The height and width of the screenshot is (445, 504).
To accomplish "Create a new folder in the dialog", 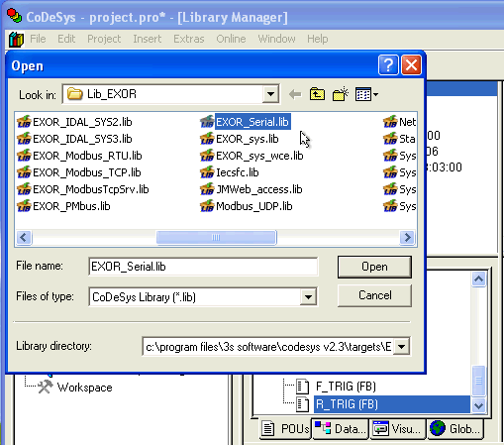I will pos(341,94).
